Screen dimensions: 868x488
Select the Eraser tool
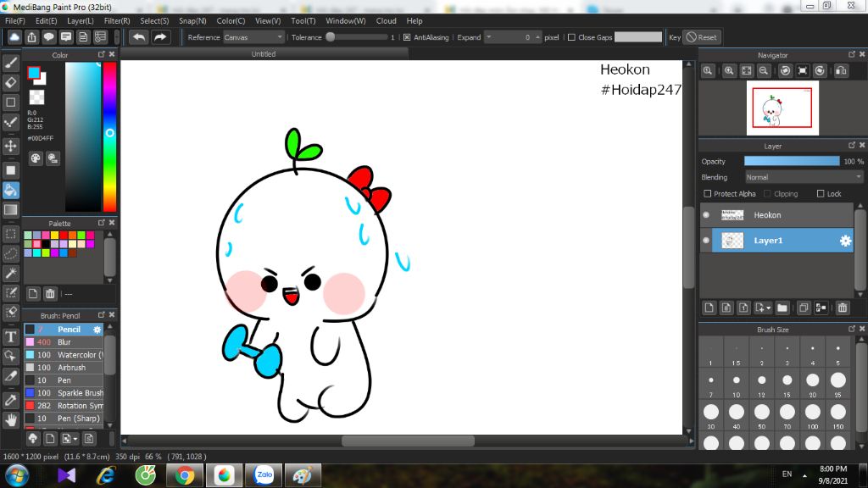click(x=10, y=82)
